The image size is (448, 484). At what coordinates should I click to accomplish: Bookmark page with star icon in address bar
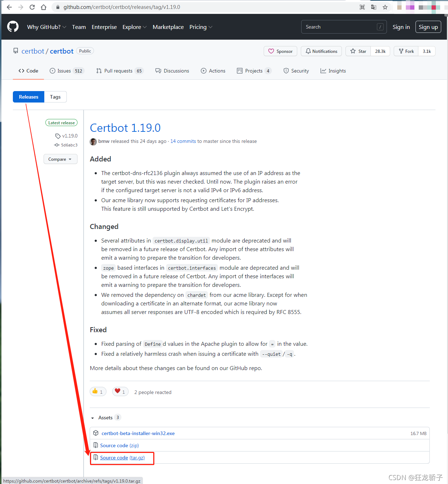385,7
